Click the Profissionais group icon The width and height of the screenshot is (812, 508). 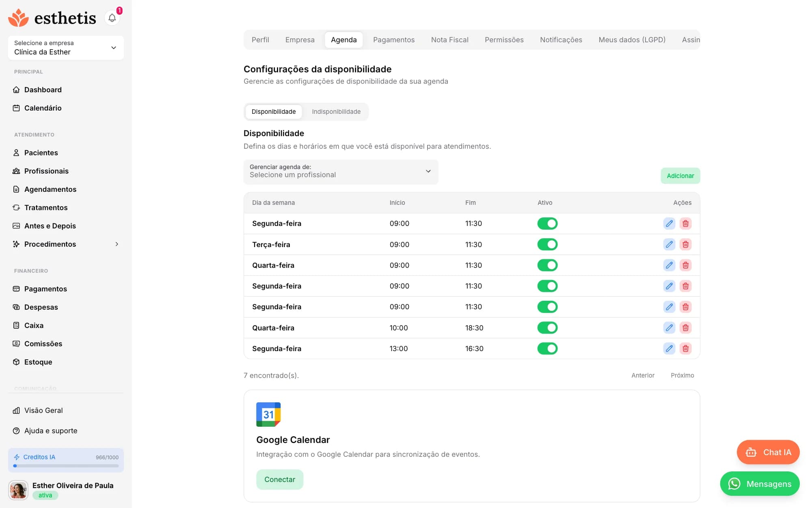point(16,171)
